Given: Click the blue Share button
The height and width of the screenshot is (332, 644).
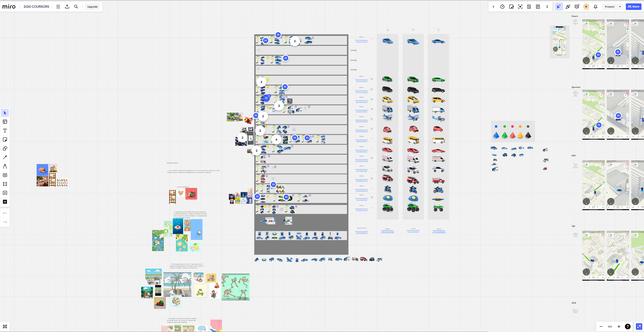Looking at the screenshot, I should (634, 7).
